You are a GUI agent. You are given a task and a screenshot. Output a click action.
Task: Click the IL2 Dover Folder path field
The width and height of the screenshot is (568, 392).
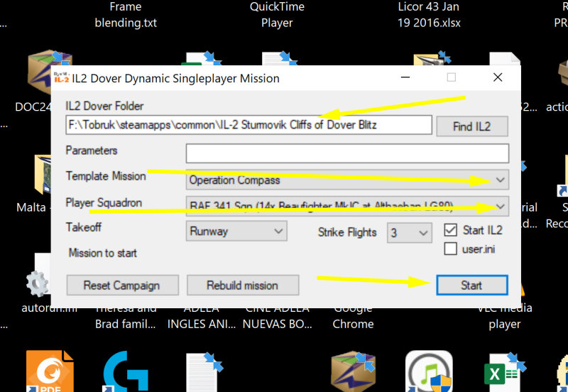[x=248, y=125]
